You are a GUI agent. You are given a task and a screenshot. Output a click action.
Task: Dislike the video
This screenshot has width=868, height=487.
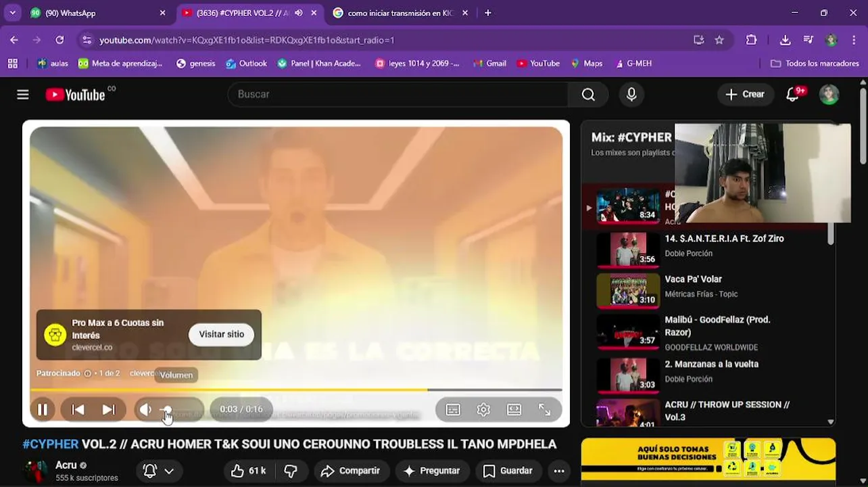point(291,471)
